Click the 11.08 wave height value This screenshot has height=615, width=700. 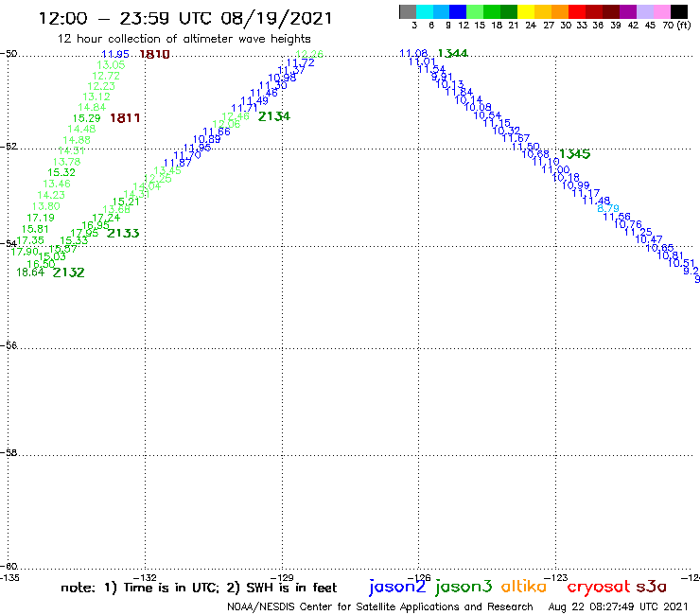pos(413,54)
